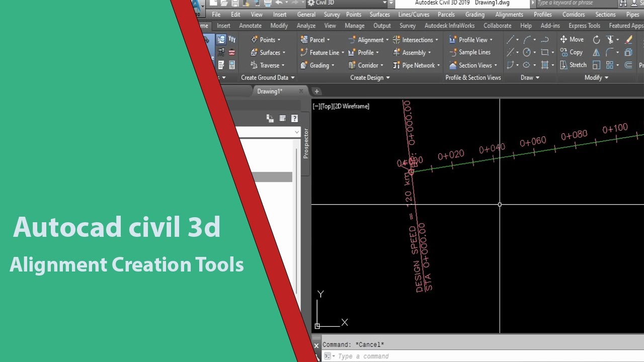Click the Section Views button
Viewport: 644px width, 362px height.
coord(470,65)
